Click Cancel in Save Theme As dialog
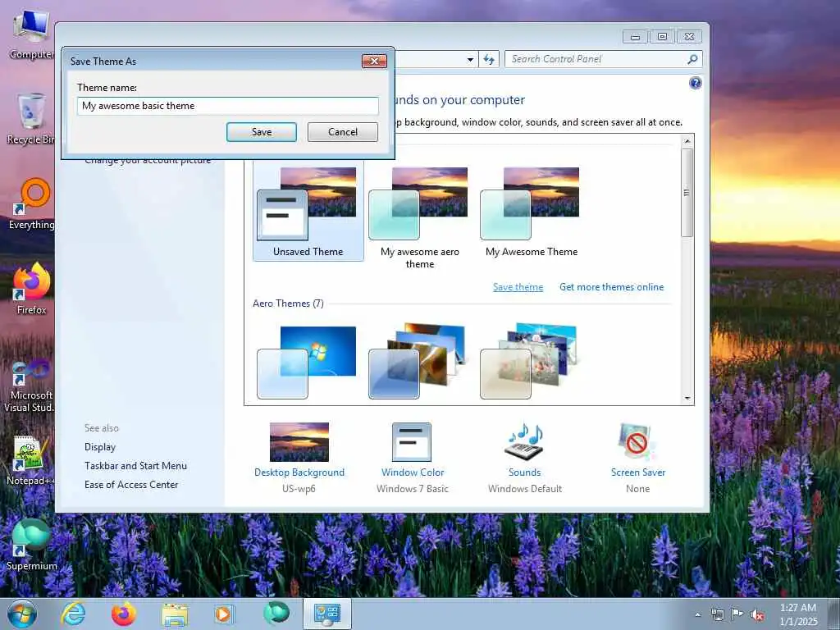 [343, 132]
